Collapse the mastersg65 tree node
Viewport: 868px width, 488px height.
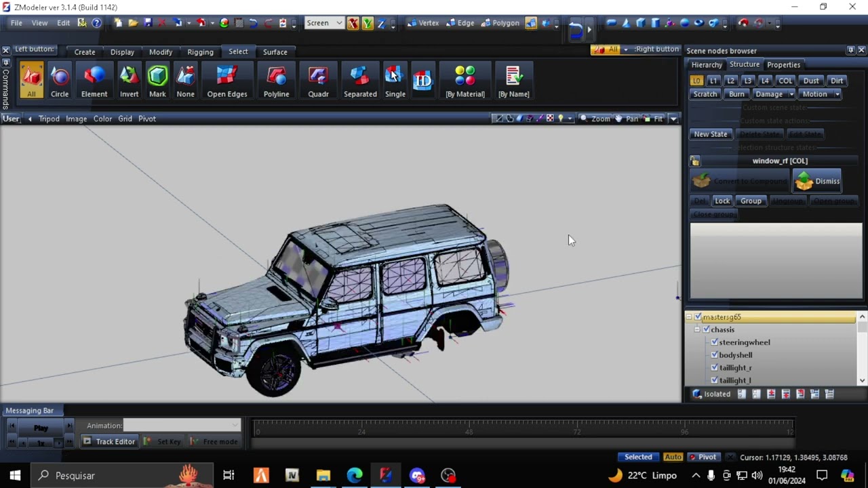click(689, 317)
